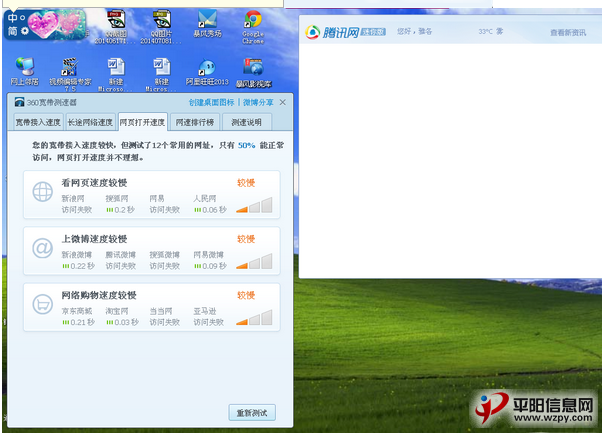The height and width of the screenshot is (433, 603).
Task: Click the 搜狐微博 访问失败 entry
Action: 165,260
